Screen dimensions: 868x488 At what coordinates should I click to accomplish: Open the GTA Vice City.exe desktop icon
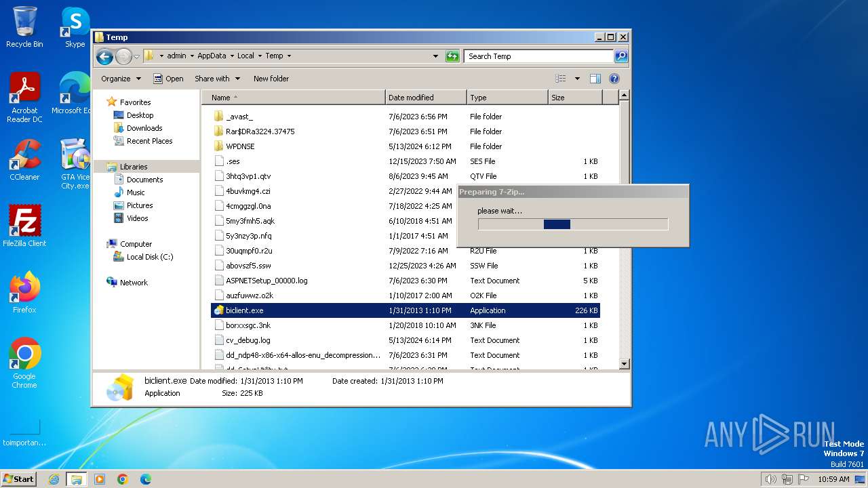(75, 164)
